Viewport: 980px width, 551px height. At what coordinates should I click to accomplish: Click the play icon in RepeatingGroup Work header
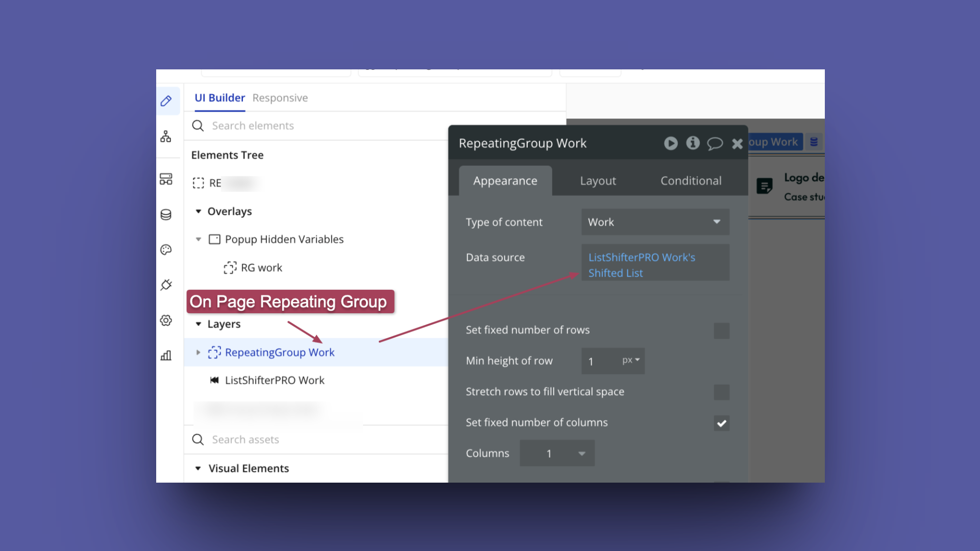pos(671,143)
